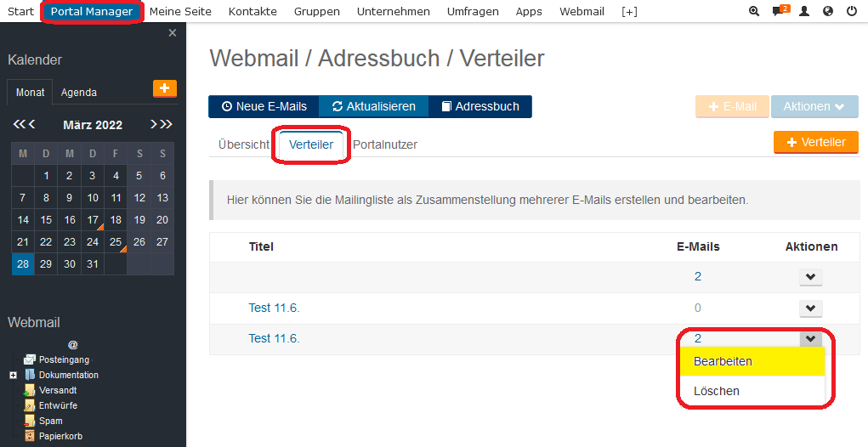
Task: Switch to the Übersicht tab
Action: [244, 144]
